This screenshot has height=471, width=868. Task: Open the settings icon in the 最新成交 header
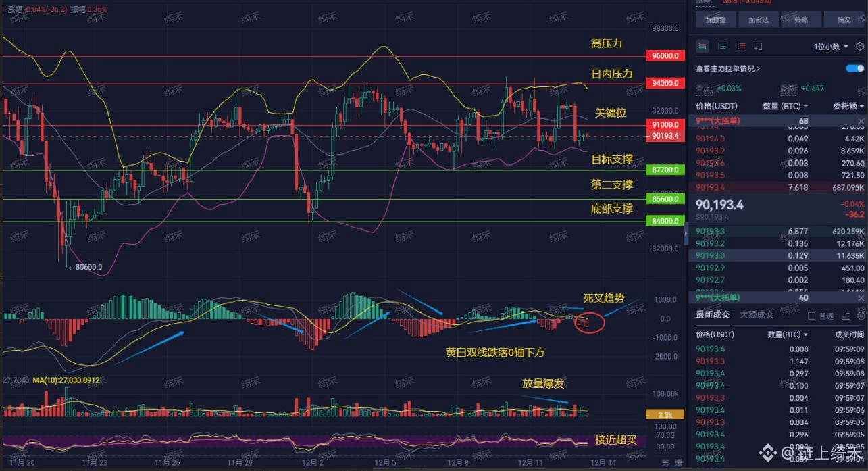tap(860, 316)
